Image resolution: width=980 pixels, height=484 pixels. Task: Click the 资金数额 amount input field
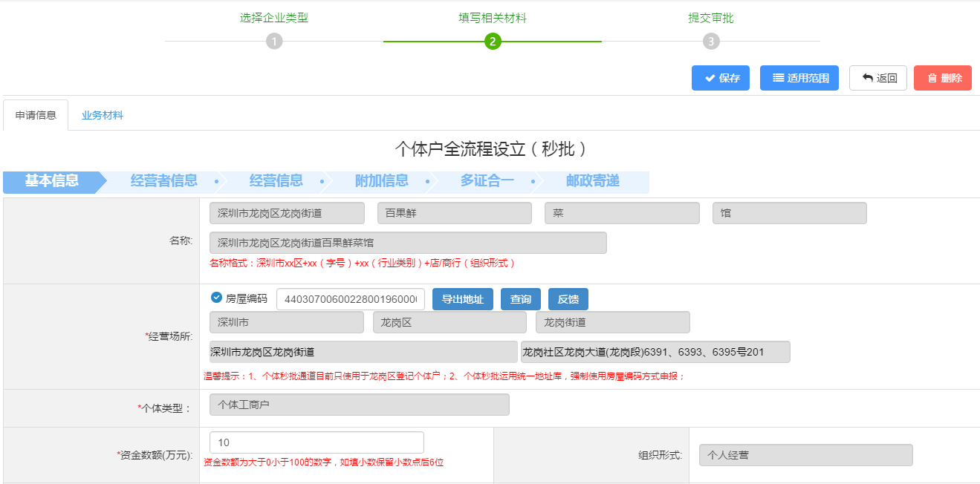pos(317,442)
